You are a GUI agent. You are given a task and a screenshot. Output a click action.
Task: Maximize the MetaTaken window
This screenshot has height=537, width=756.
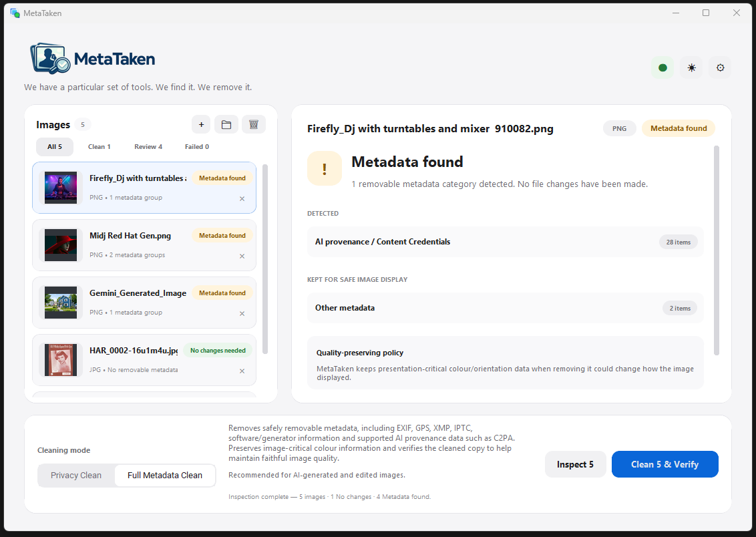pyautogui.click(x=706, y=13)
